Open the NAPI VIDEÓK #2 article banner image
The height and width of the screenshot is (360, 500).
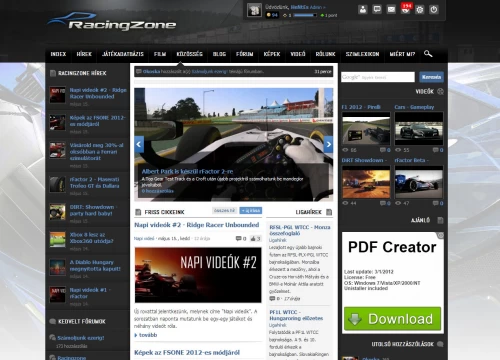click(198, 275)
